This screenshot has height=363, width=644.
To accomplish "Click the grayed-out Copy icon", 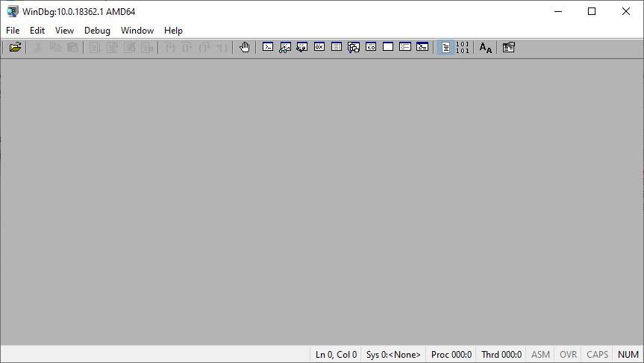I will (x=55, y=47).
